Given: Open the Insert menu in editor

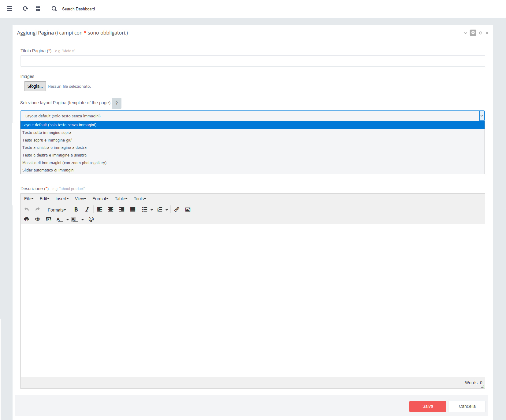Looking at the screenshot, I should [62, 199].
